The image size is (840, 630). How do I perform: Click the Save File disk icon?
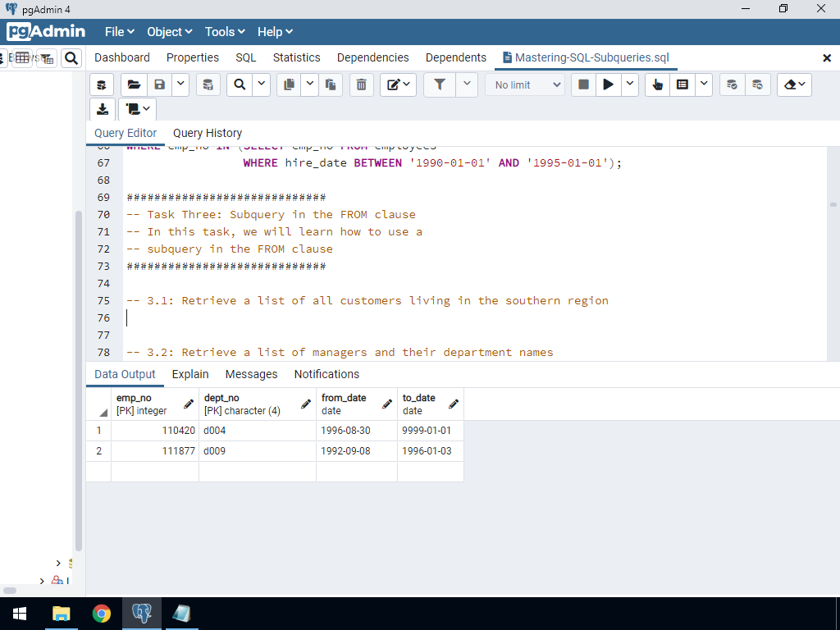159,84
